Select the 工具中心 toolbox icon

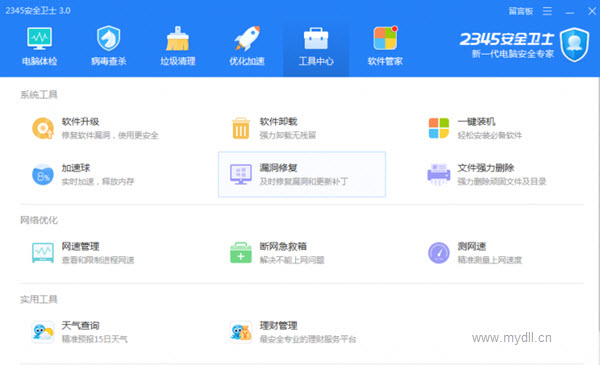point(316,38)
